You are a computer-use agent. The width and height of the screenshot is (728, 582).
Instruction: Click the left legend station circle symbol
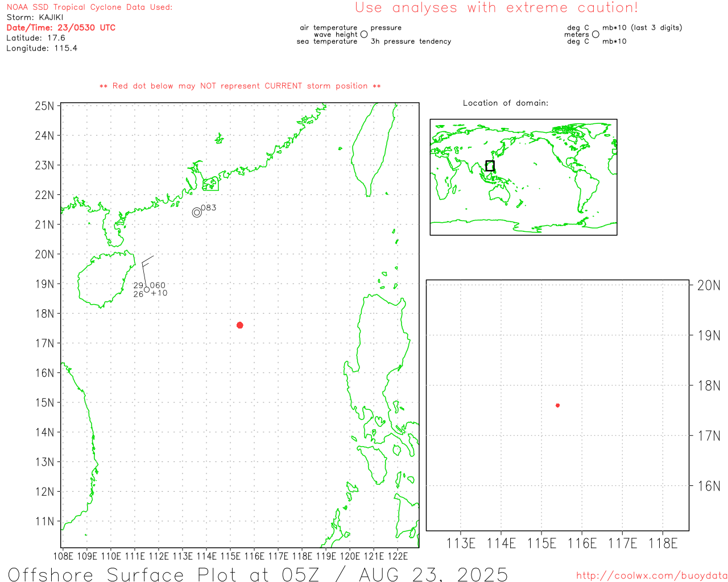pyautogui.click(x=364, y=34)
